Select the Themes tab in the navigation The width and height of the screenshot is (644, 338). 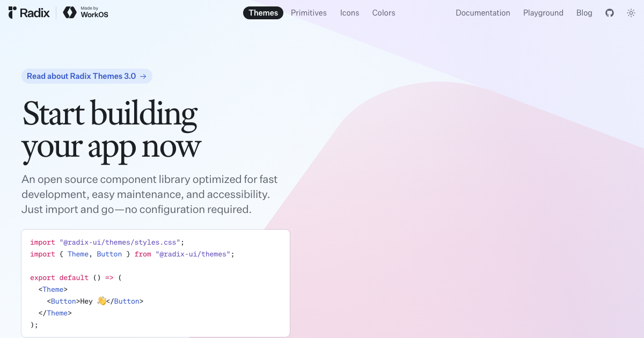pos(263,12)
